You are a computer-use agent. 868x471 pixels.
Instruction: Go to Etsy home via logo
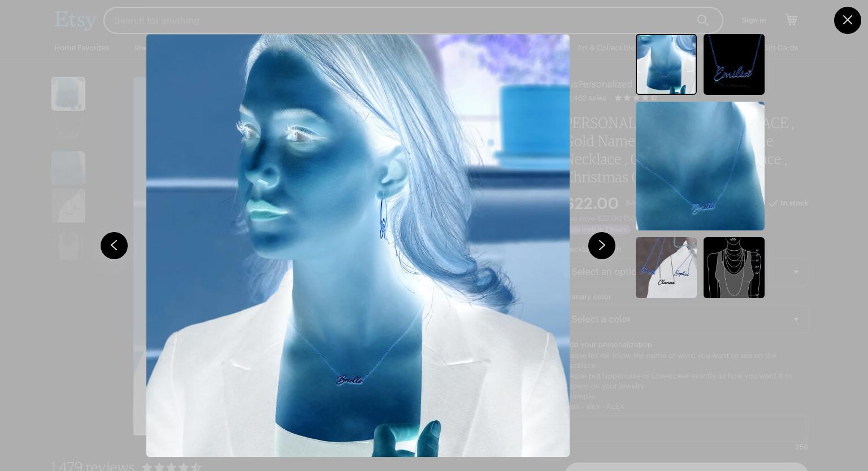point(75,20)
